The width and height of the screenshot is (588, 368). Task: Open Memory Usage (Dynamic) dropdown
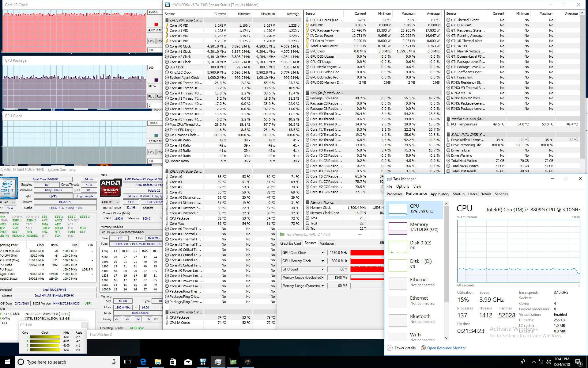coord(322,286)
